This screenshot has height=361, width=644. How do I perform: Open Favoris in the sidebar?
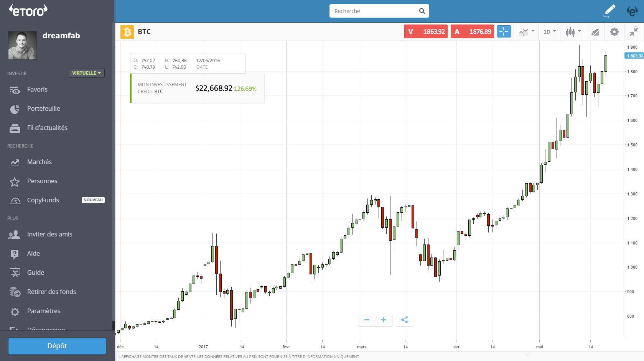(x=37, y=90)
